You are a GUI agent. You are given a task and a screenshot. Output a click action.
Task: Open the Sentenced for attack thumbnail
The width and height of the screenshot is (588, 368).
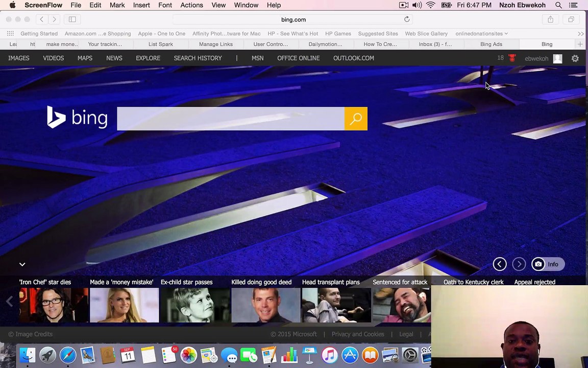click(x=402, y=305)
